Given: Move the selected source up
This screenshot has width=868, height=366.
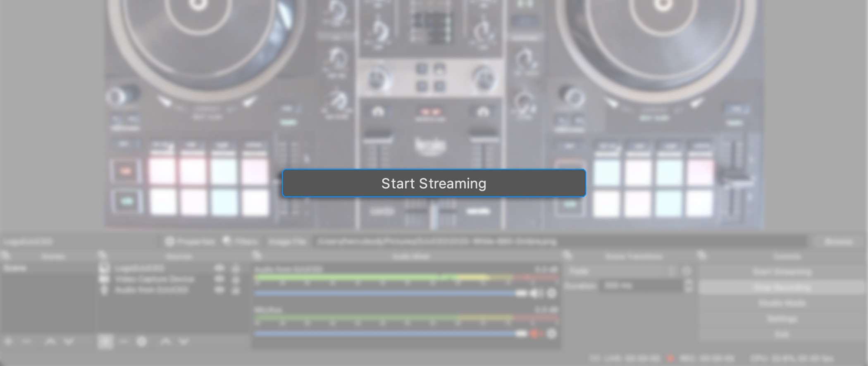Looking at the screenshot, I should pyautogui.click(x=165, y=342).
